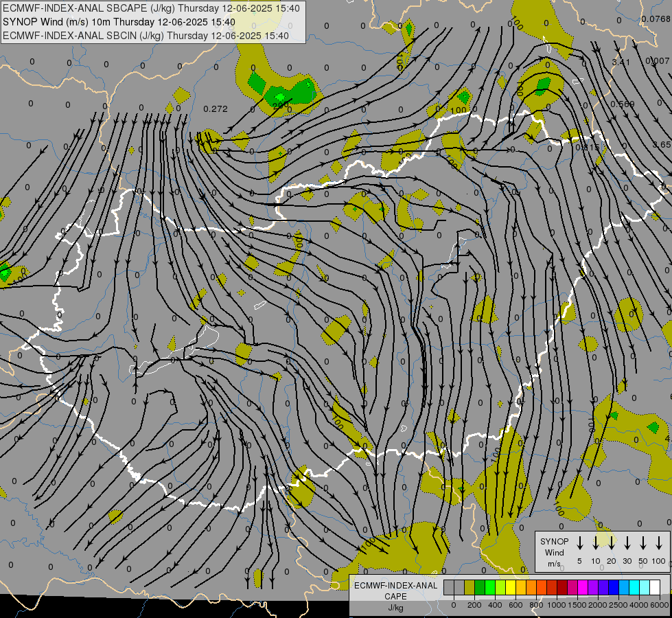Click the 'Wind' label in wind legend
672x618 pixels.
(x=554, y=552)
